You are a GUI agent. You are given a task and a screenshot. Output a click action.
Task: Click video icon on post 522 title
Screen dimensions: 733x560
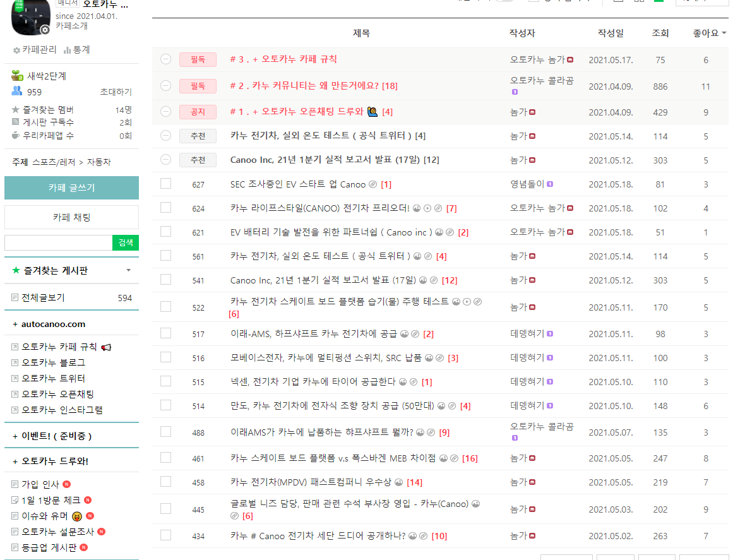coord(467,302)
